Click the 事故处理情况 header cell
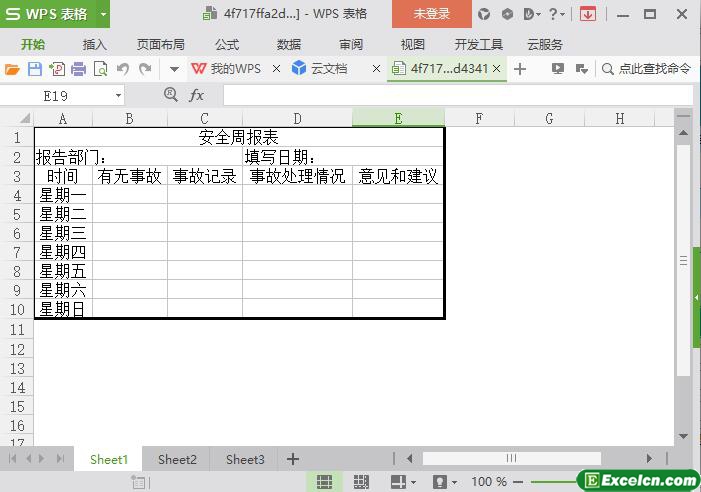Viewport: 701px width, 492px height. point(297,176)
